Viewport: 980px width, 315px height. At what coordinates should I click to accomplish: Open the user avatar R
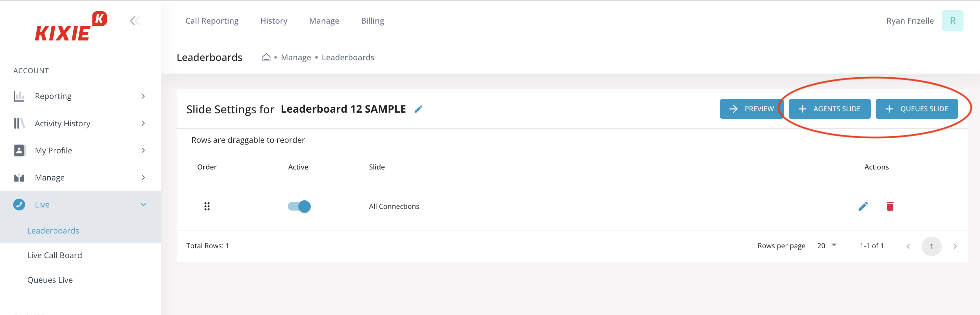pos(952,21)
